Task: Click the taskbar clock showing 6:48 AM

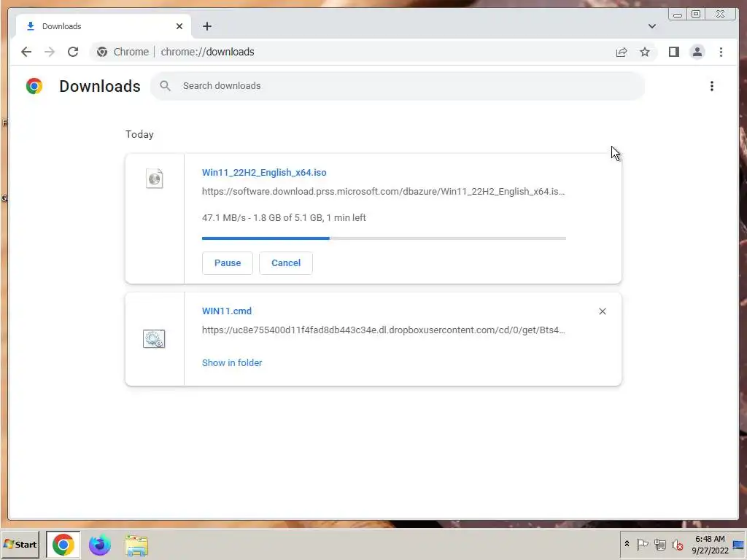Action: pos(710,544)
